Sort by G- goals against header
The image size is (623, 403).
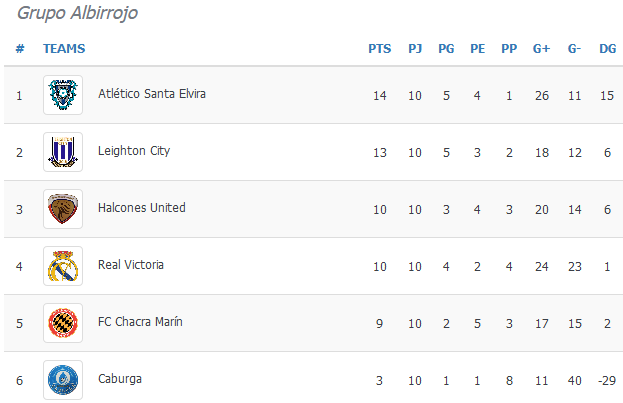click(x=574, y=48)
